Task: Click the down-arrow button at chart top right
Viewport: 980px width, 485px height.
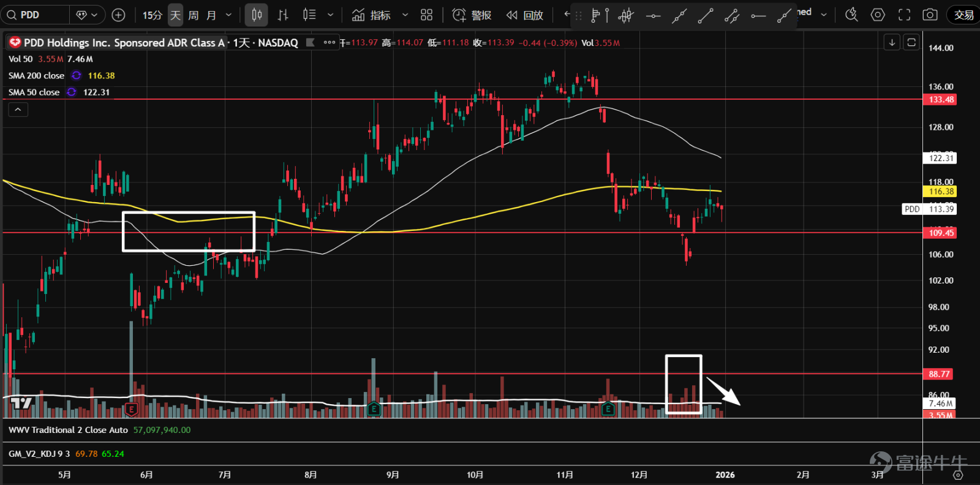Action: pyautogui.click(x=892, y=42)
